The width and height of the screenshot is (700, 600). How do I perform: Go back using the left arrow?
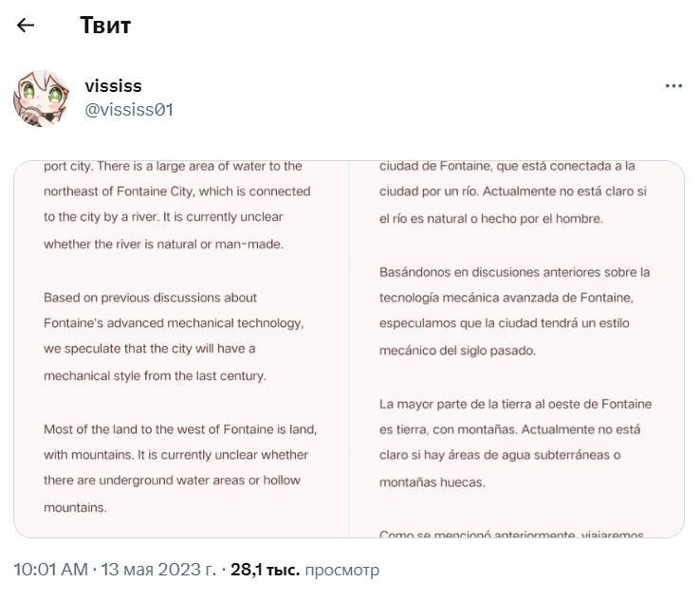coord(26,26)
